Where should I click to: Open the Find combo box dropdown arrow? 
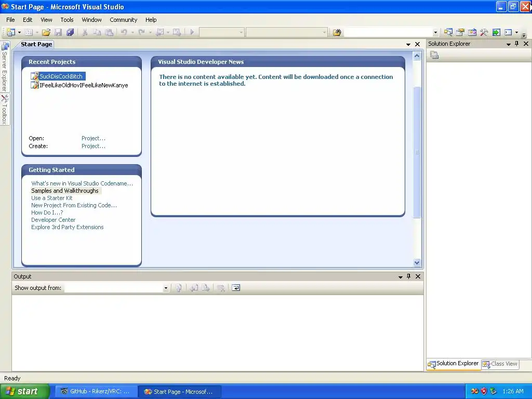point(436,33)
